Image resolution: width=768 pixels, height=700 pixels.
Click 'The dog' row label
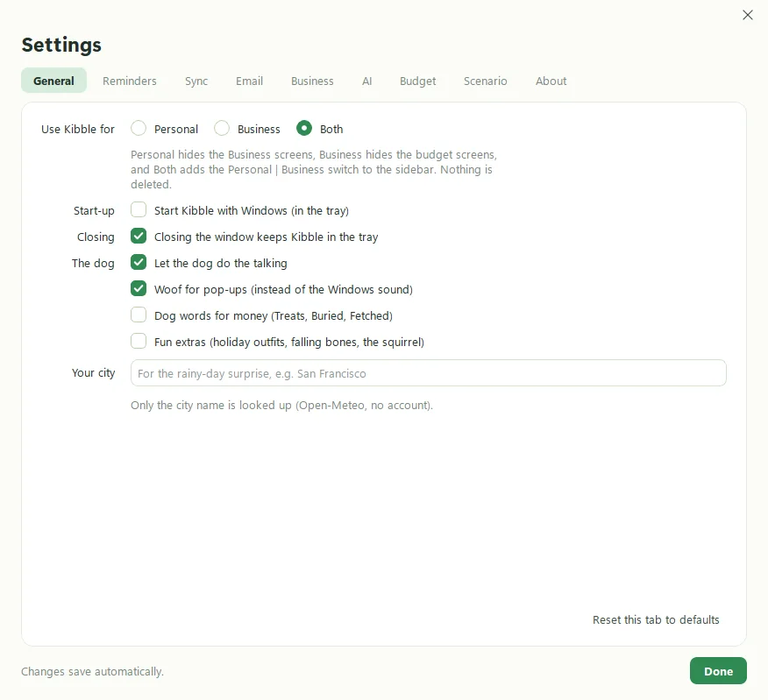pyautogui.click(x=93, y=264)
